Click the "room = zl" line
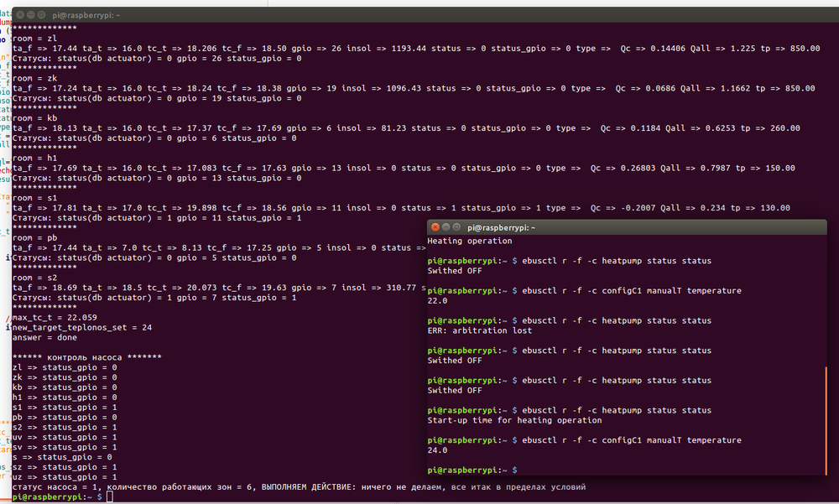Screen dimensions: 839x504 pyautogui.click(x=34, y=39)
